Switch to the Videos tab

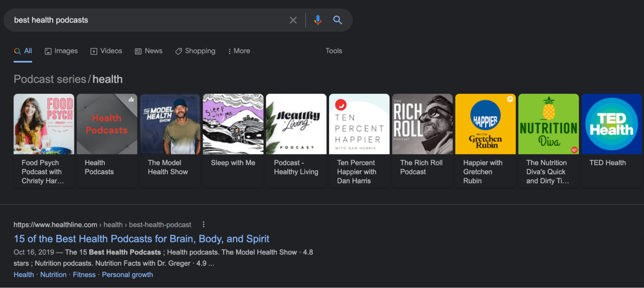106,51
